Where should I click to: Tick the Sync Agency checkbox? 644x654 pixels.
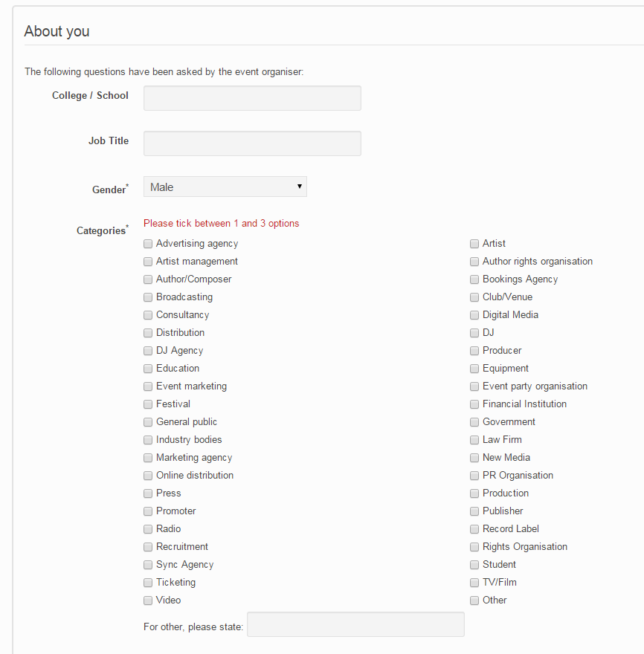148,565
